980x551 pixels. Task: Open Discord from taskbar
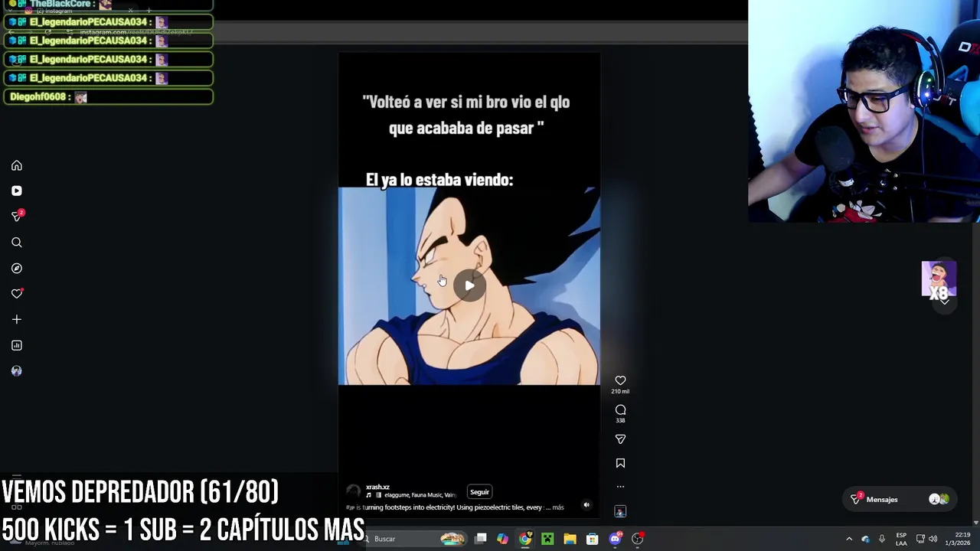point(615,539)
